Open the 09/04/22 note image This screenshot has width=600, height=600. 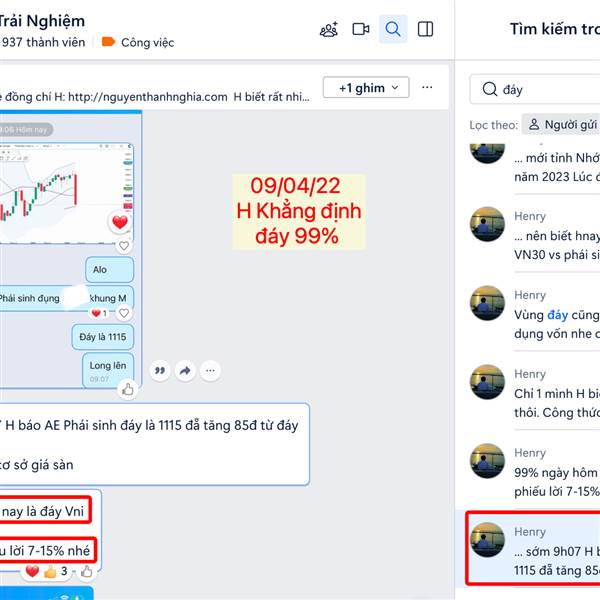click(298, 212)
